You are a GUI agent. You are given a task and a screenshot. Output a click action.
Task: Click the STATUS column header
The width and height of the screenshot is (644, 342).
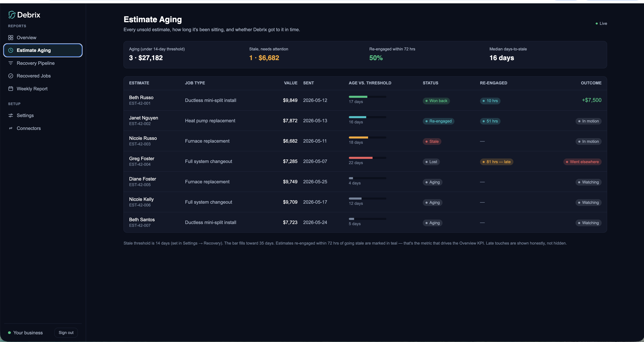point(430,83)
